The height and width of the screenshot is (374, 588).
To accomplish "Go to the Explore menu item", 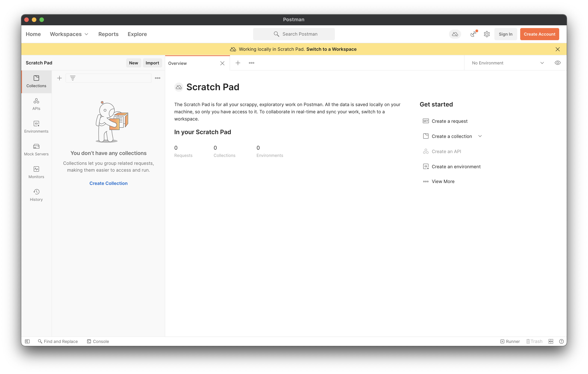I will coord(137,34).
